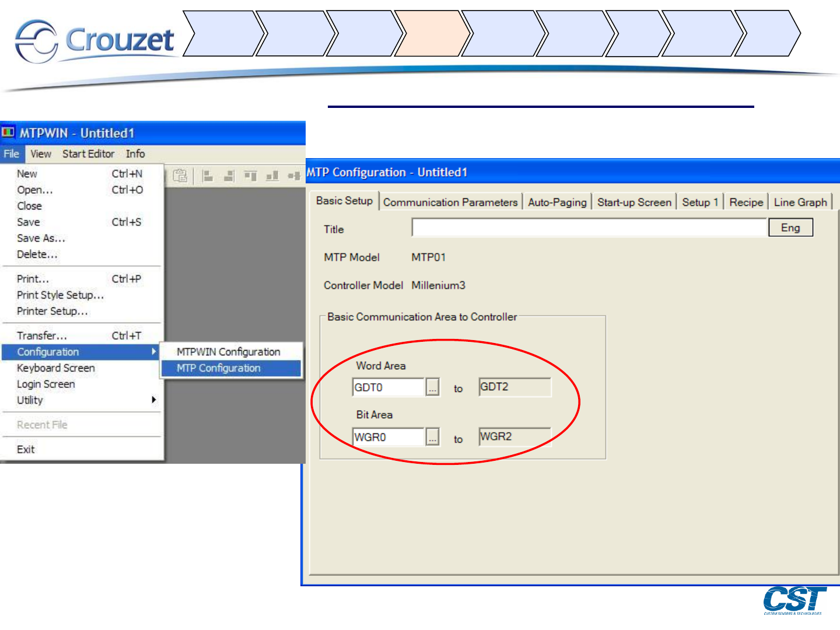
Task: Click the Paste icon in the MTPWIN toolbar
Action: point(181,176)
